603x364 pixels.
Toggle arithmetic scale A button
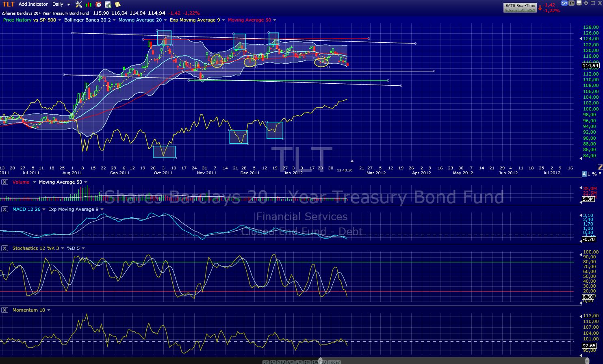pos(584,174)
